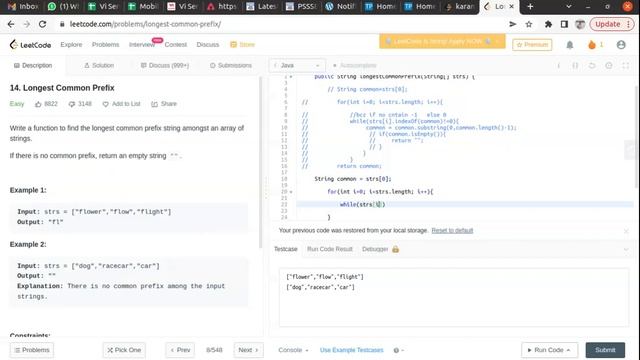Open Contest in top navigation
Screen dimensions: 640x360
click(176, 44)
